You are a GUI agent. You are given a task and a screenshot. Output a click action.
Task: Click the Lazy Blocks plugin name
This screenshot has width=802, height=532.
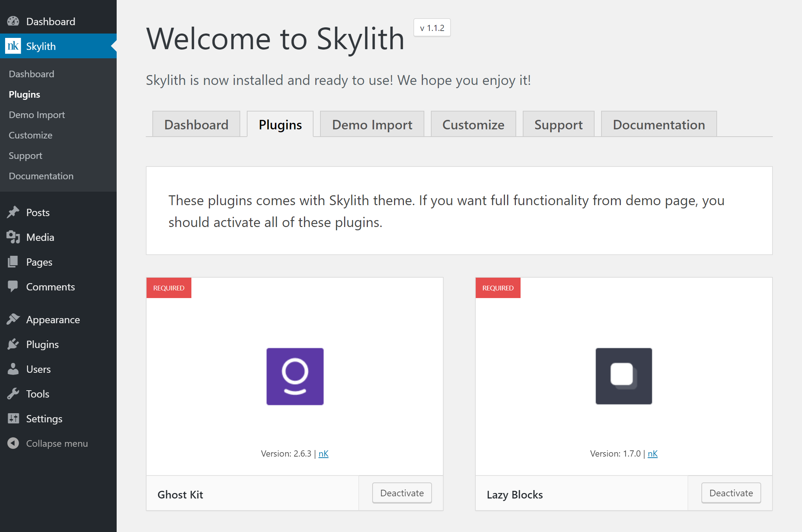[515, 494]
